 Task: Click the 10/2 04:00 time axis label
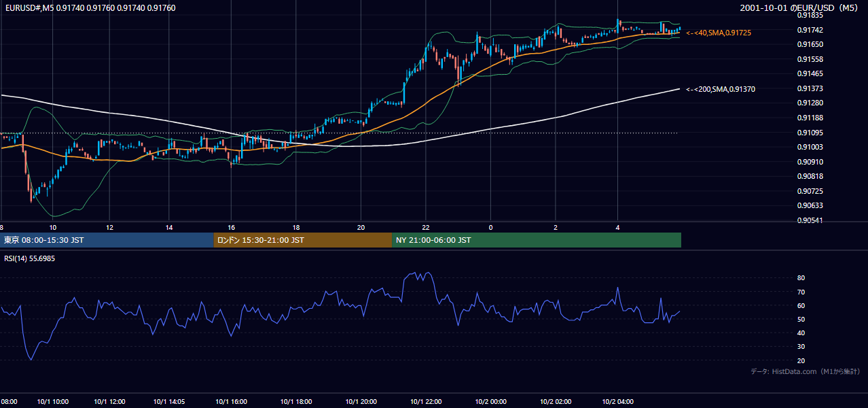coord(617,401)
